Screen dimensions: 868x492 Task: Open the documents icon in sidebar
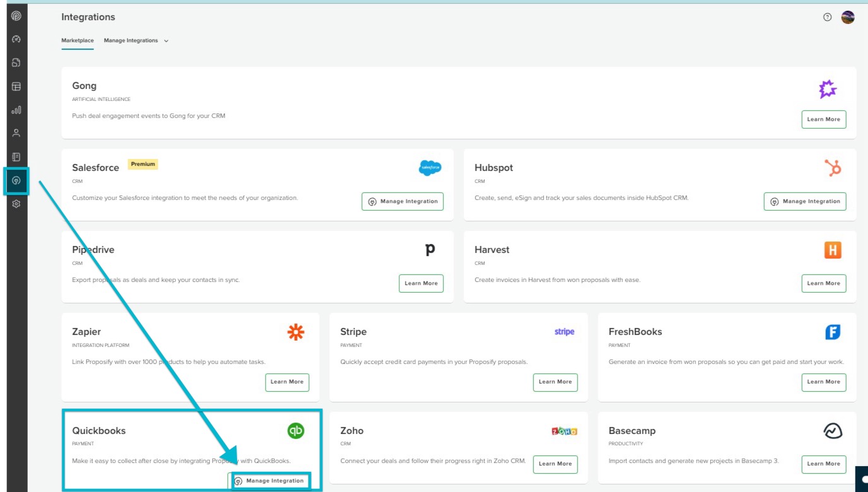[x=16, y=62]
